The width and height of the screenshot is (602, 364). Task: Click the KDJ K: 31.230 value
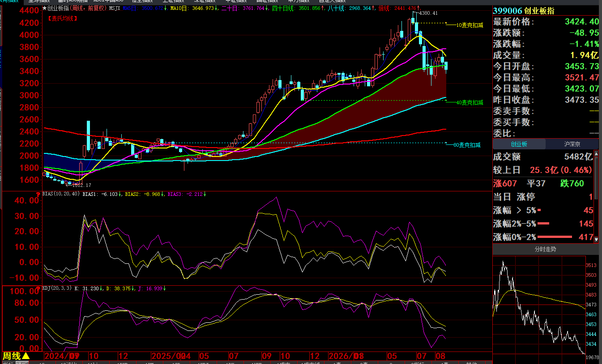89,288
